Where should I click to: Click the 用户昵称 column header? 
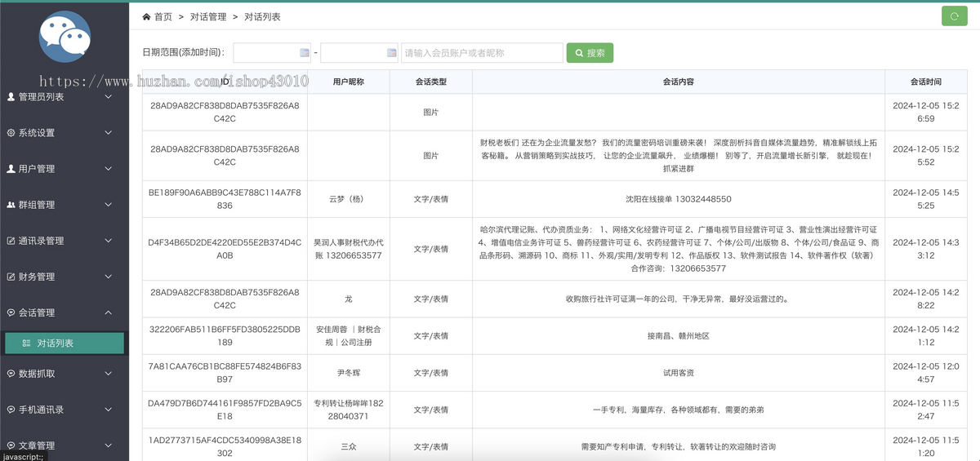tap(349, 82)
